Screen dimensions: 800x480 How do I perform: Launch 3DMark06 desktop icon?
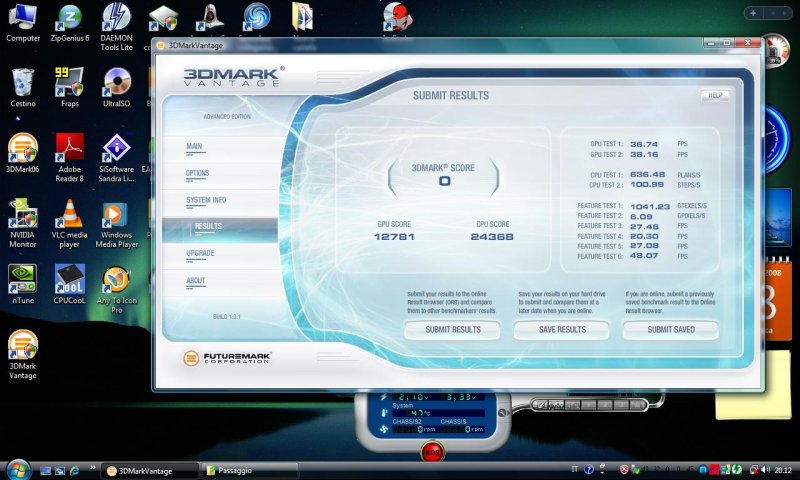(x=22, y=153)
